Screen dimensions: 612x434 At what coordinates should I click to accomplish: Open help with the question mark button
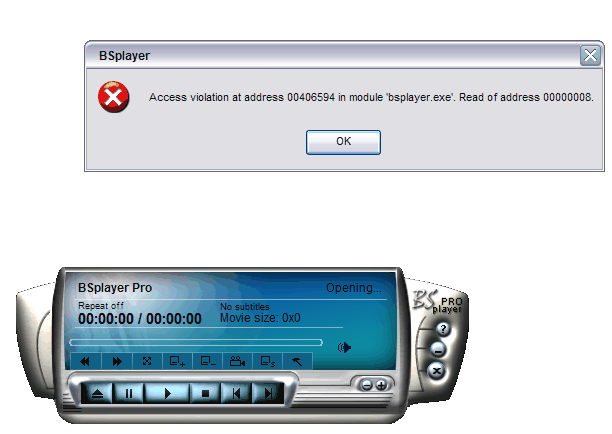click(443, 329)
